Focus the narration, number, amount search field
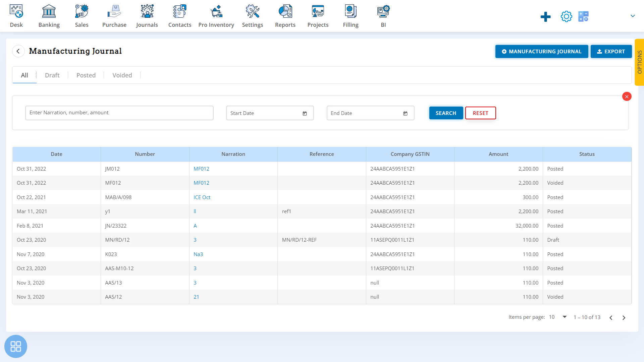The height and width of the screenshot is (362, 644). point(119,113)
